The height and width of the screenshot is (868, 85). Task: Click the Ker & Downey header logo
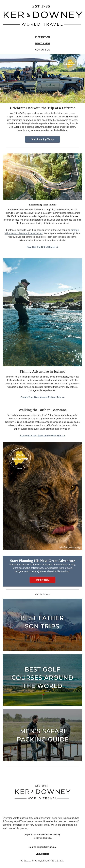(42, 16)
